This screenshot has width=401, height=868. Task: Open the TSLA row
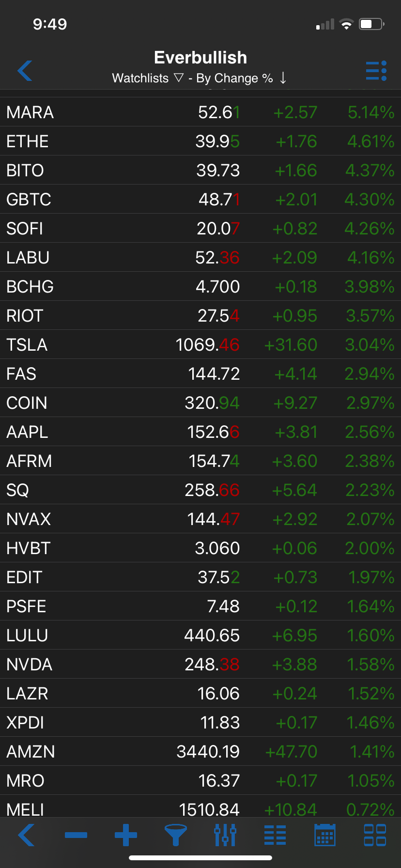pos(200,345)
